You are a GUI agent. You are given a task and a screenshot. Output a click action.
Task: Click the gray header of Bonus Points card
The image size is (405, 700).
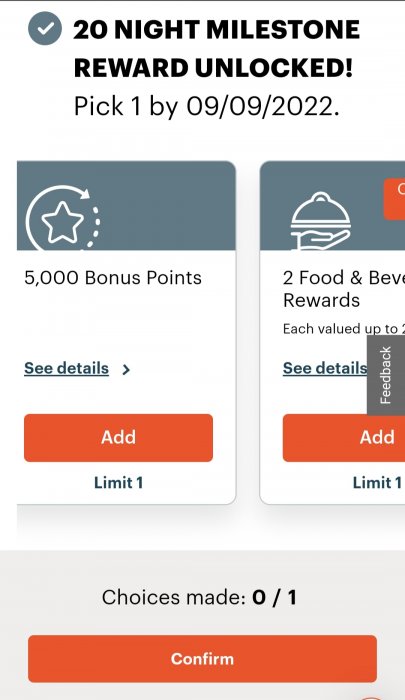click(126, 206)
